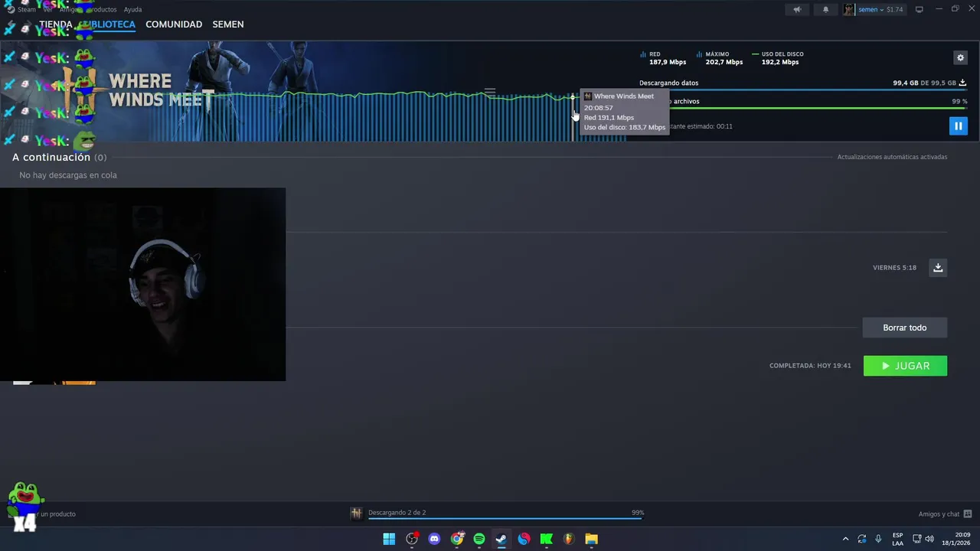Open OBS from the taskbar
Screen dimensions: 980x551
pos(412,539)
